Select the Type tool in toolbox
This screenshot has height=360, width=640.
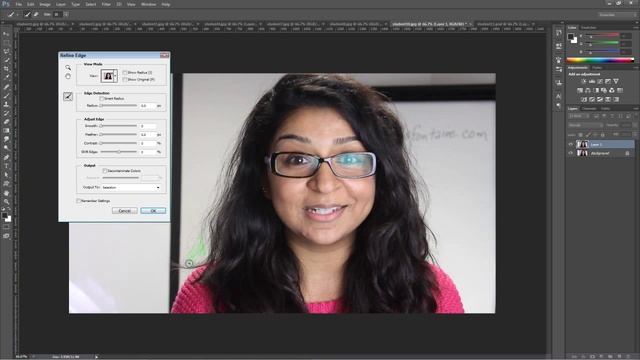[6, 166]
